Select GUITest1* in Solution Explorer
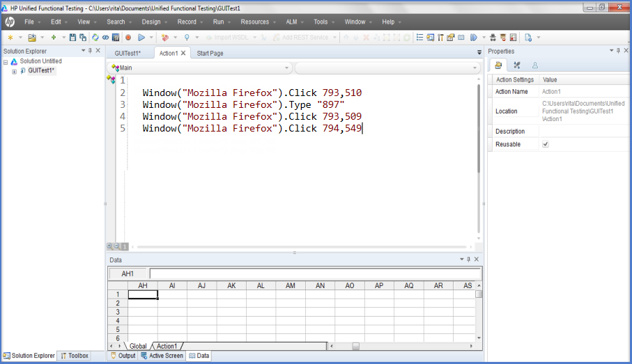Screen dimensions: 632x364 pyautogui.click(x=41, y=70)
